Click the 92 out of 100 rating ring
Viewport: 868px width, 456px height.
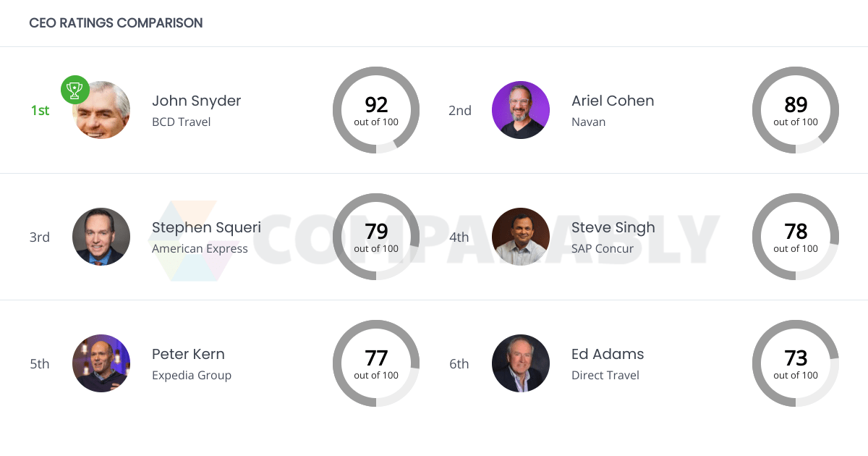click(x=376, y=110)
